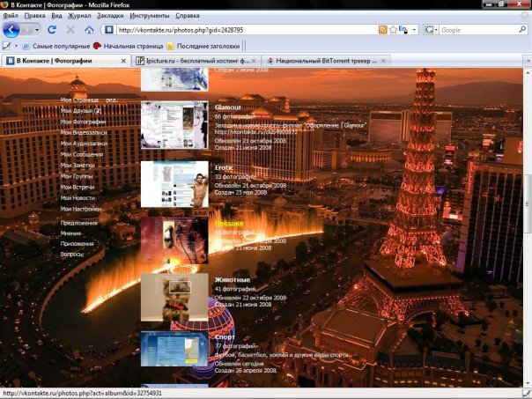532x399 pixels.
Task: Open the Glamour album thumbnail
Action: 174,125
